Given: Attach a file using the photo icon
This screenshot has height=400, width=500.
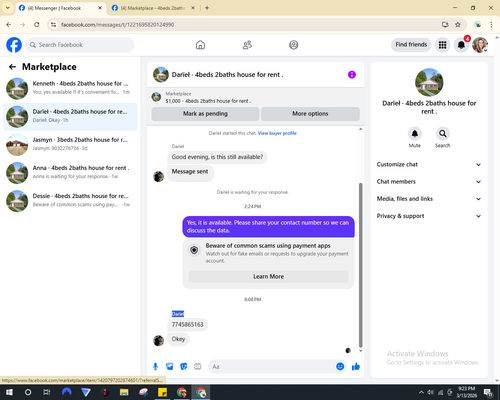Looking at the screenshot, I should pos(170,367).
